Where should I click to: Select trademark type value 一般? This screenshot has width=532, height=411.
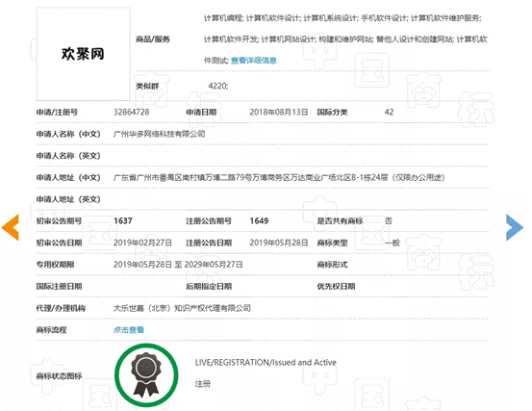pos(393,243)
